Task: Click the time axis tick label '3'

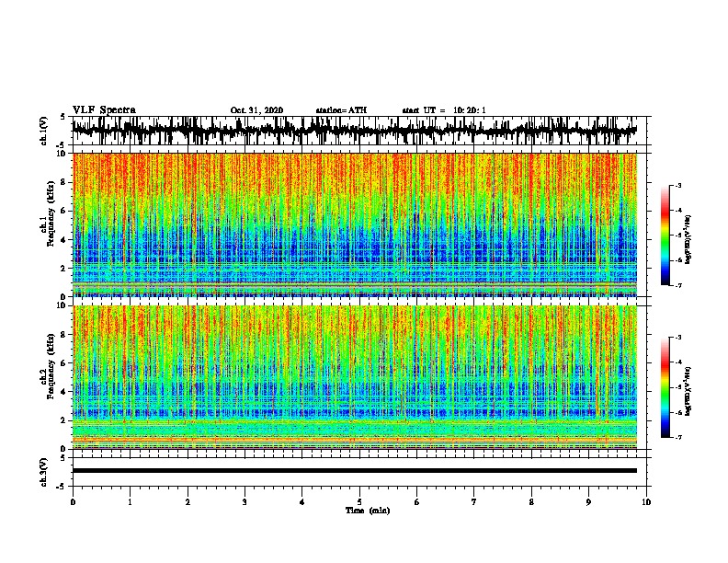Action: click(x=245, y=502)
